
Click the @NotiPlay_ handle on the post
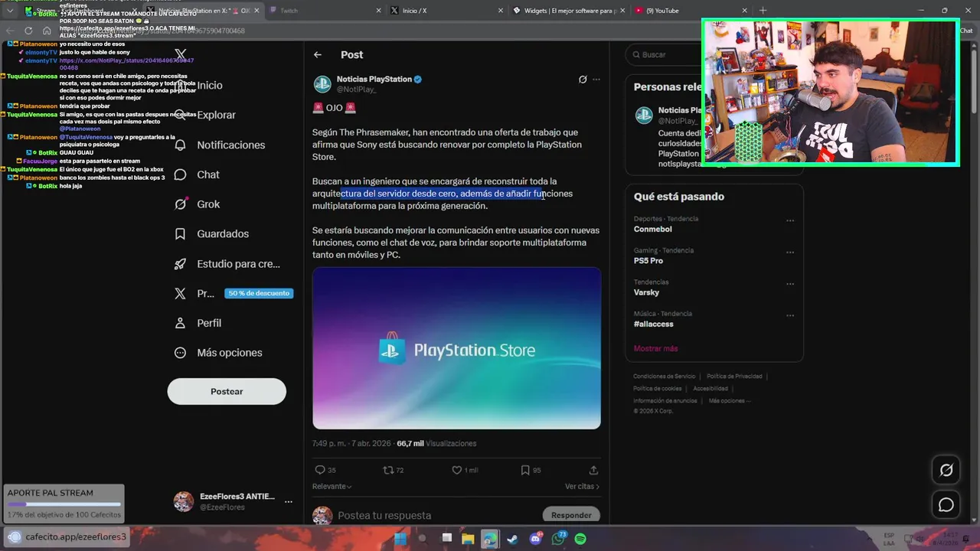(356, 90)
